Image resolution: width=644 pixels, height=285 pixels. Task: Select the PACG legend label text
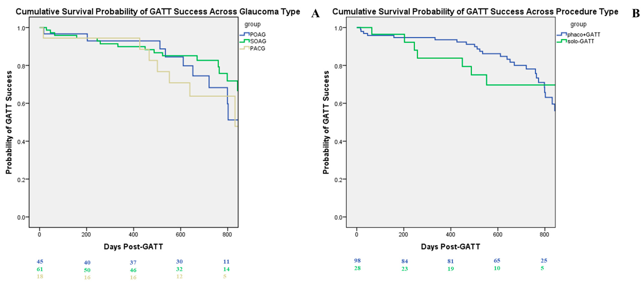pos(258,48)
